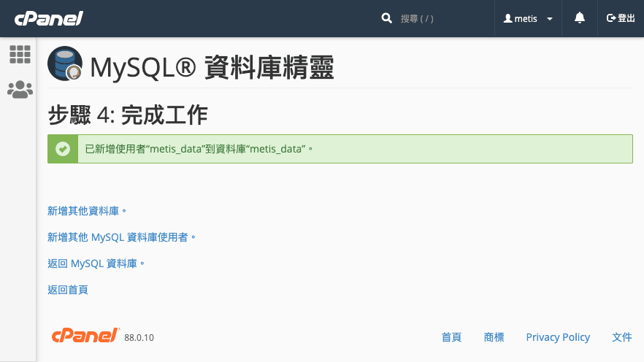Click the cPanel logo in header
The image size is (644, 362).
(48, 18)
